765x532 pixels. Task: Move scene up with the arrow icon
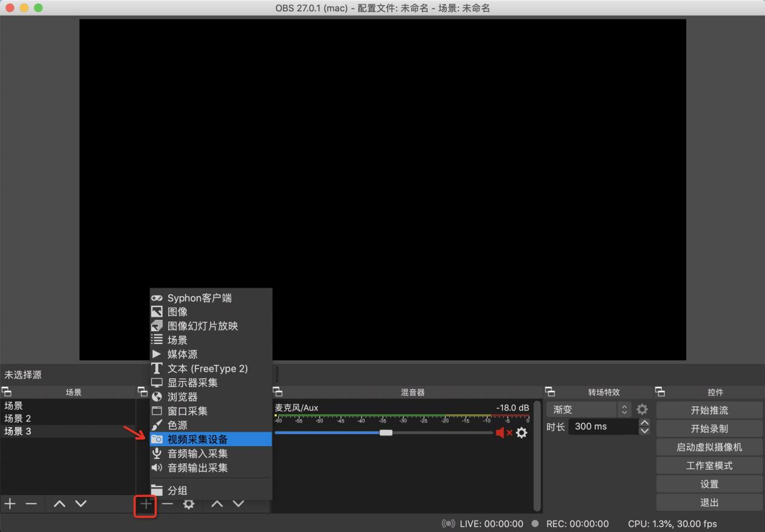59,504
